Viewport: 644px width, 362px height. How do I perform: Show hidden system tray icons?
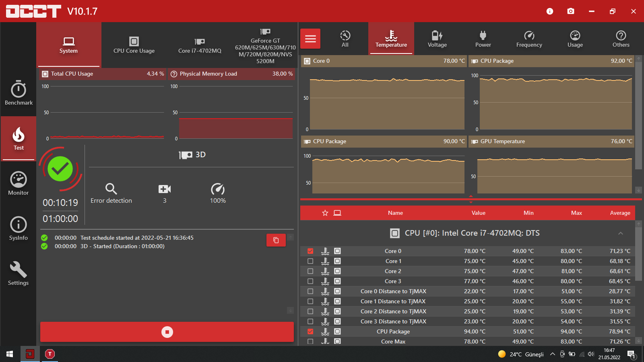coord(553,354)
